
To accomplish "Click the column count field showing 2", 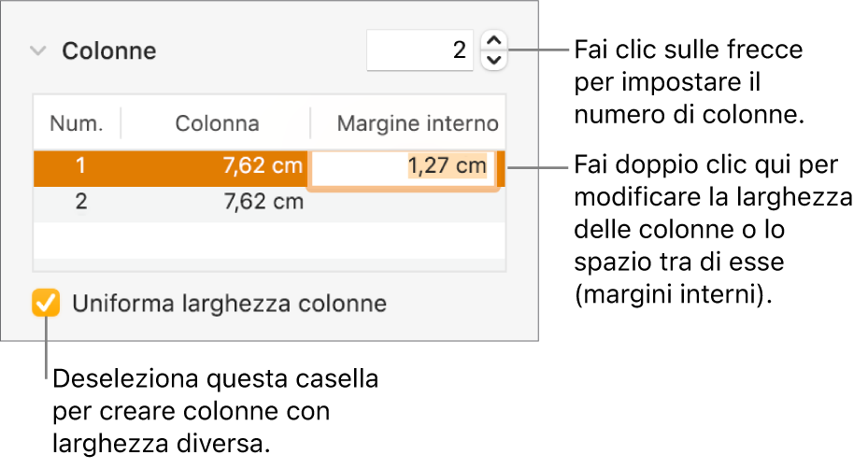I will tap(420, 50).
